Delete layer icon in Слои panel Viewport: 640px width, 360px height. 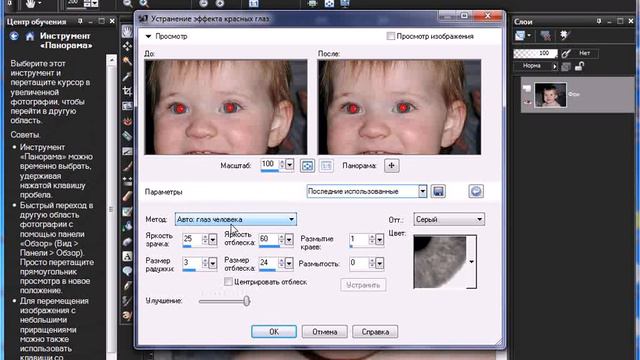click(545, 36)
